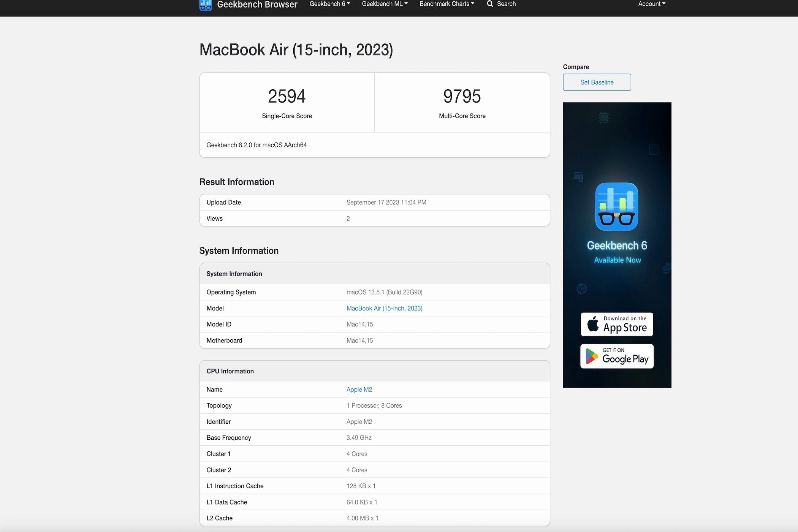Open search via the magnifier icon
Viewport: 798px width, 532px height.
click(x=490, y=4)
